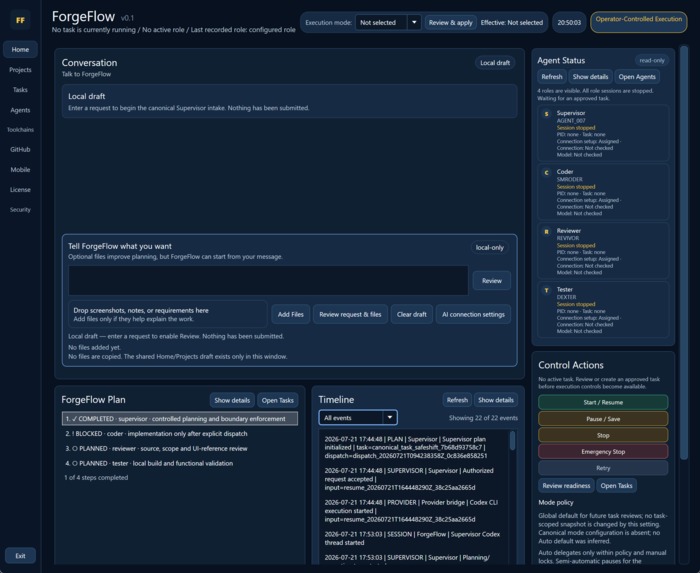Show details in Timeline panel
The width and height of the screenshot is (700, 573).
(x=496, y=400)
